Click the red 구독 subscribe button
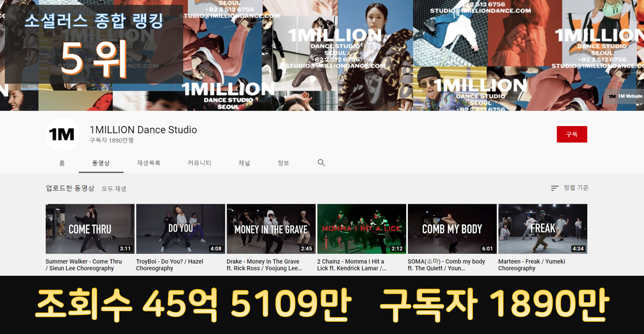 click(572, 134)
